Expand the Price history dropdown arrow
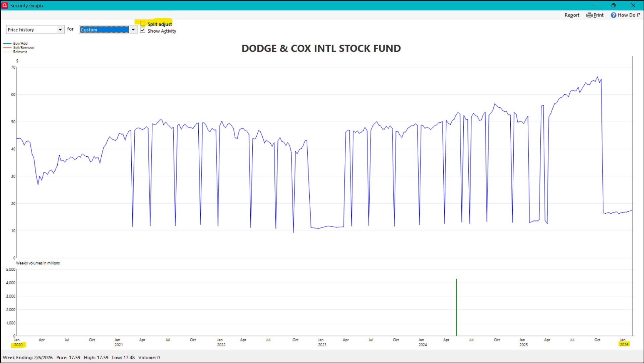 60,30
